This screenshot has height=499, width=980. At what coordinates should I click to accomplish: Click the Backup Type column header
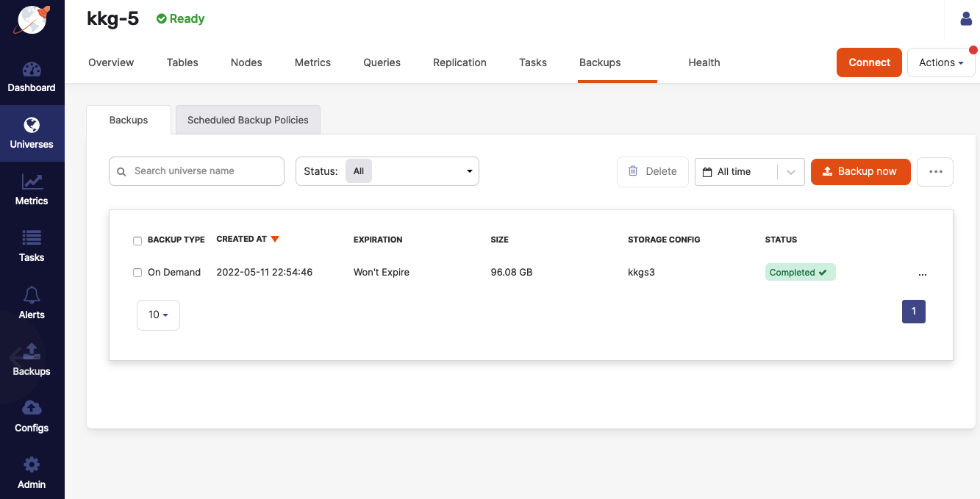click(176, 240)
